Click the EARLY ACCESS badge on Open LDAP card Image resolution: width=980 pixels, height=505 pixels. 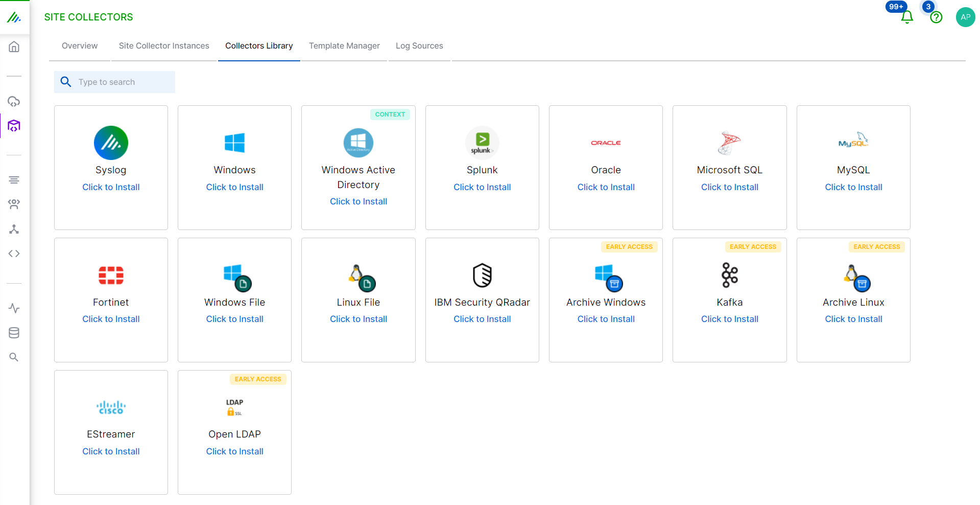[x=258, y=379]
